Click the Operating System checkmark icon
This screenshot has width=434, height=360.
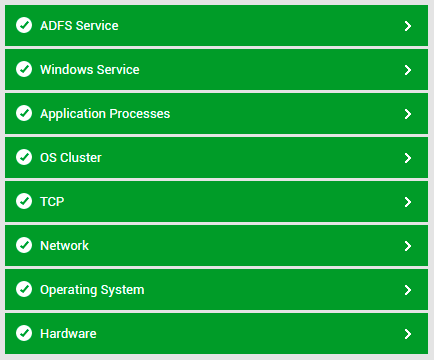[x=24, y=289]
